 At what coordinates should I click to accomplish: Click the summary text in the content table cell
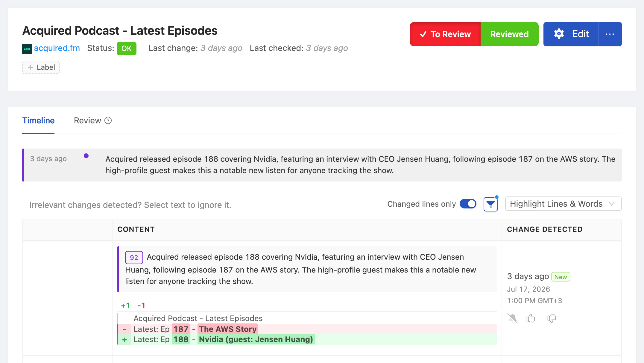click(x=300, y=269)
